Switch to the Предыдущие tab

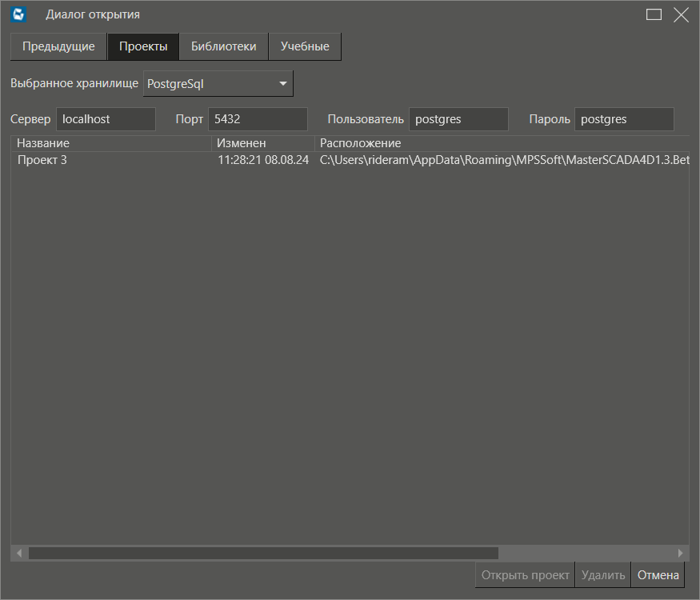tap(58, 46)
